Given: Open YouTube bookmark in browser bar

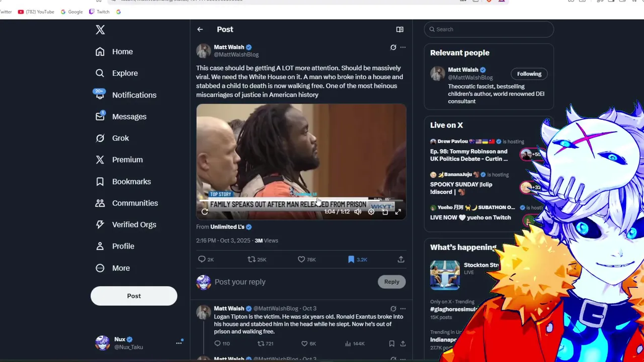Looking at the screenshot, I should (36, 12).
